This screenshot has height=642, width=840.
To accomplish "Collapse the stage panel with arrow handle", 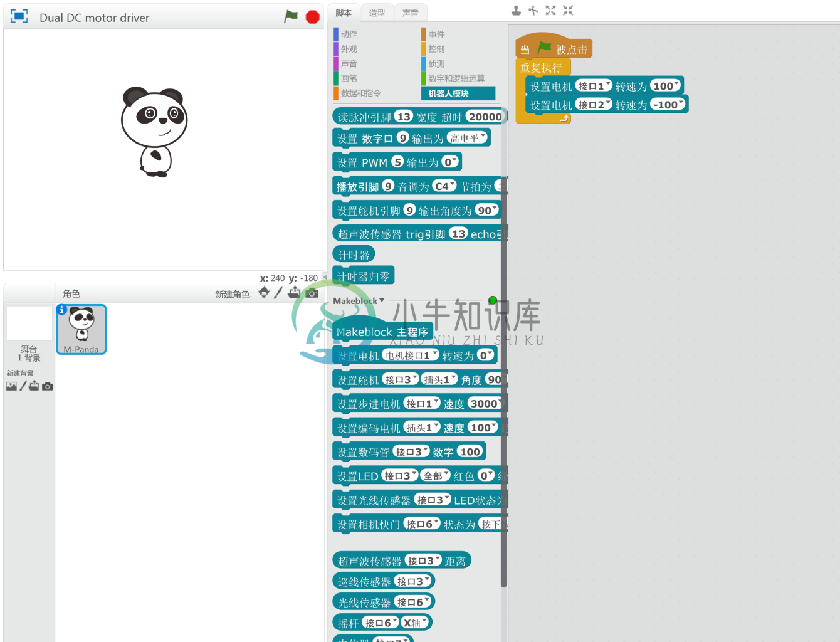I will tap(325, 276).
